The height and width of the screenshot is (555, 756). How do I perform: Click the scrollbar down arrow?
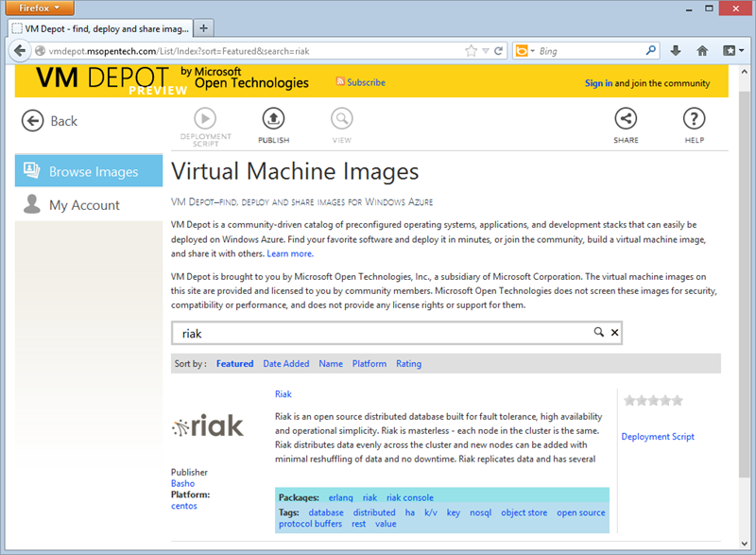[x=745, y=544]
